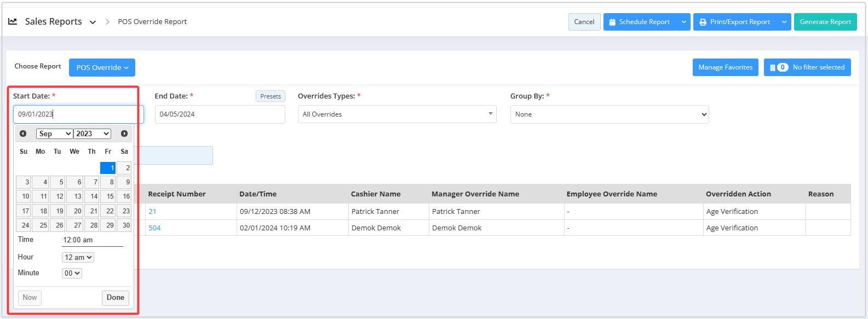Click the Schedule Report button

pyautogui.click(x=640, y=22)
